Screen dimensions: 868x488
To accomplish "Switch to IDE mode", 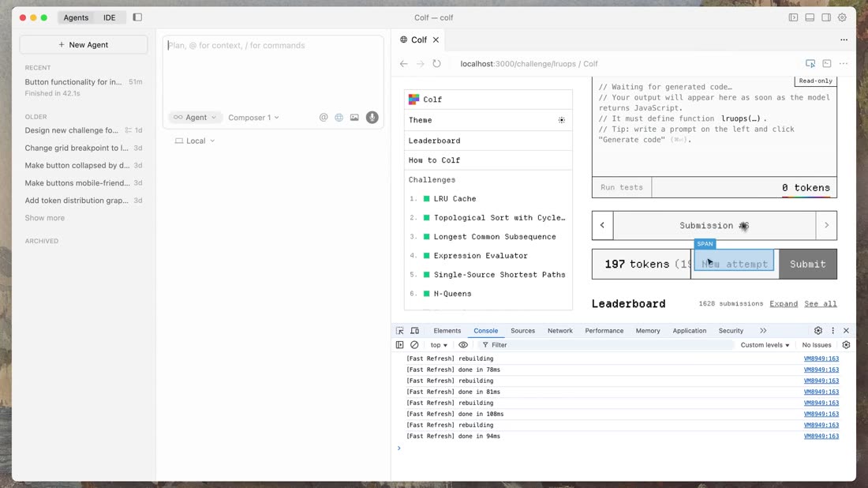I will pos(110,17).
